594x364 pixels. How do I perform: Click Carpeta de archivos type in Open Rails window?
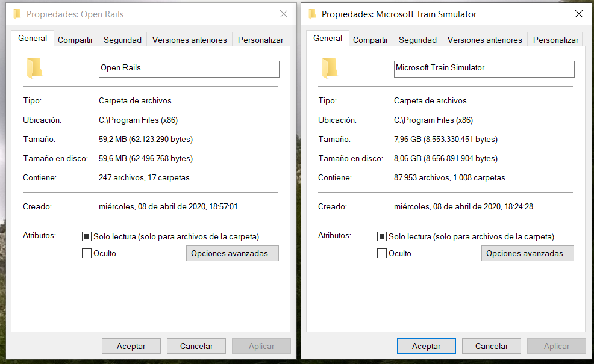pyautogui.click(x=135, y=100)
